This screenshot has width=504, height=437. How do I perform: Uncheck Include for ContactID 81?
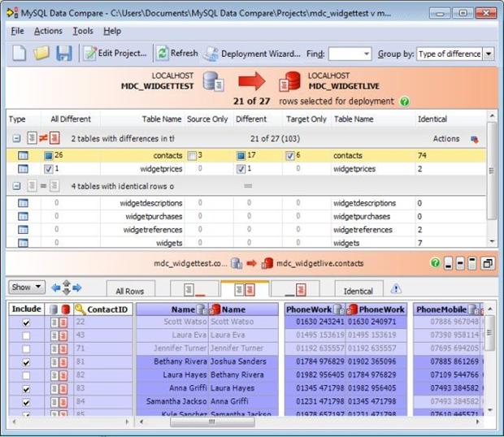pos(26,362)
